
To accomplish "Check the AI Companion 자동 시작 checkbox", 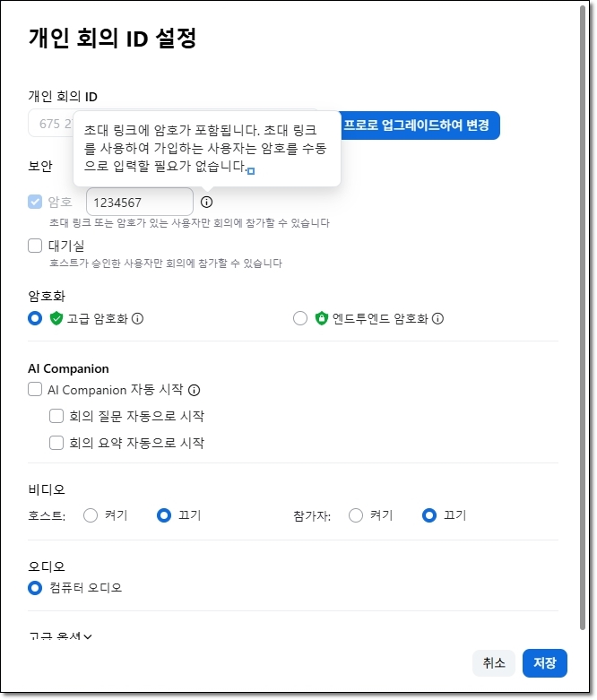I will click(x=36, y=390).
